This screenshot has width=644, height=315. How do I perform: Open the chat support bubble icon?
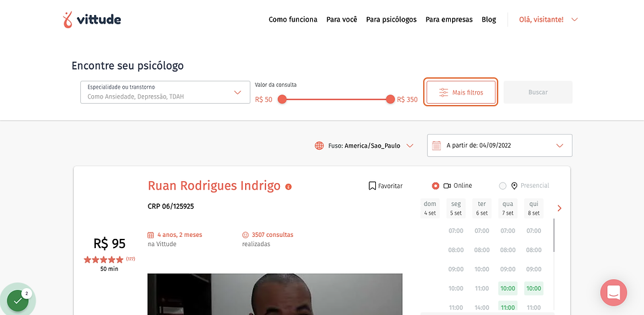click(x=614, y=293)
